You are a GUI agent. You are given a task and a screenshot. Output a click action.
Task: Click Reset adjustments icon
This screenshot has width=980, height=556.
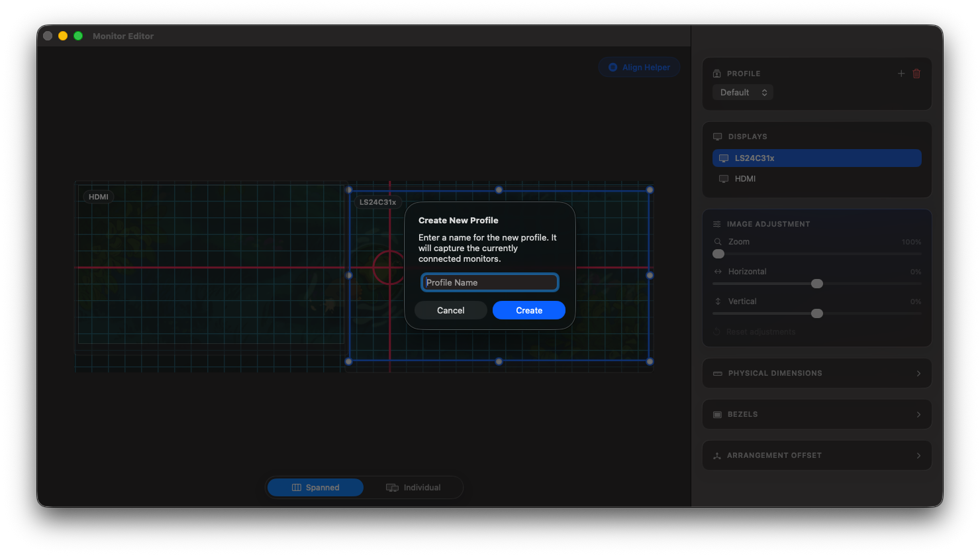[x=716, y=331]
